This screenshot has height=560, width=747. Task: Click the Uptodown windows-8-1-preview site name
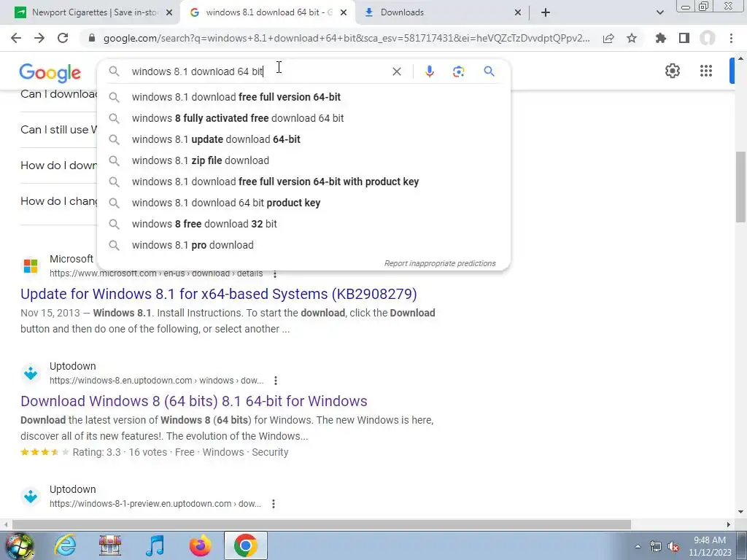[72, 489]
